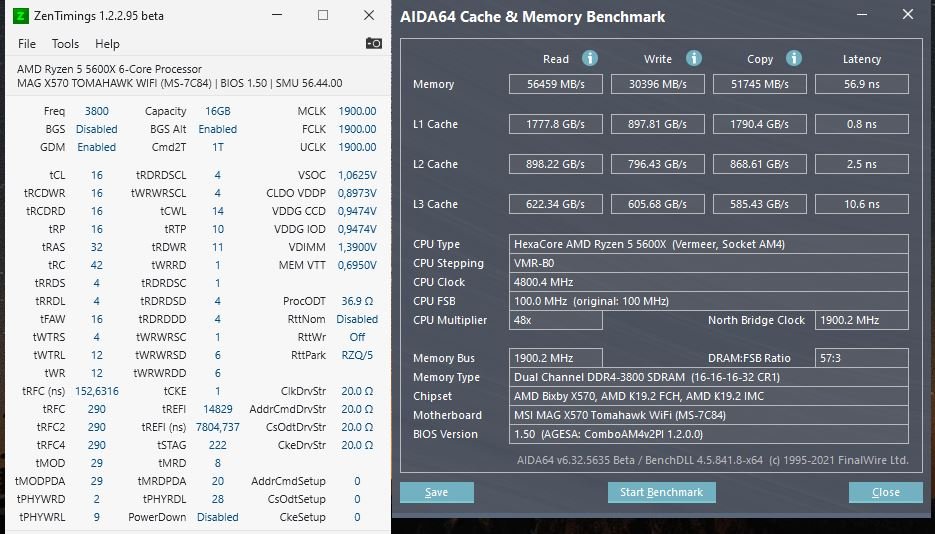The image size is (935, 534).
Task: Click Memory Bus field 1900.2 MHz
Action: [x=556, y=358]
